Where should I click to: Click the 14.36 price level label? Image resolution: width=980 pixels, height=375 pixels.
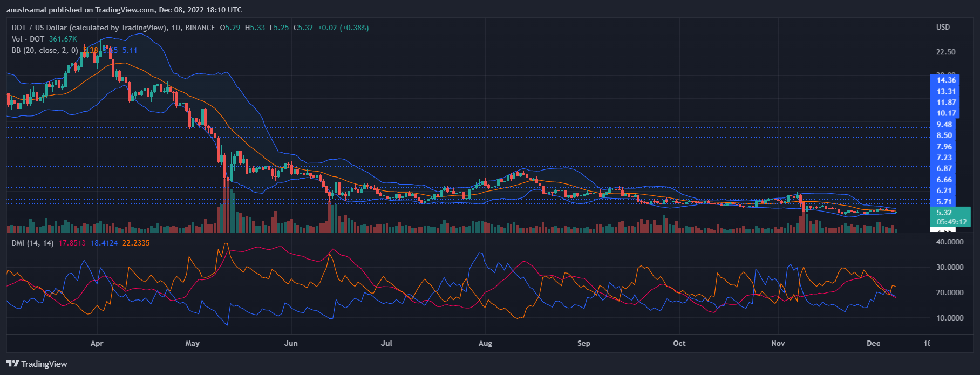pos(946,80)
